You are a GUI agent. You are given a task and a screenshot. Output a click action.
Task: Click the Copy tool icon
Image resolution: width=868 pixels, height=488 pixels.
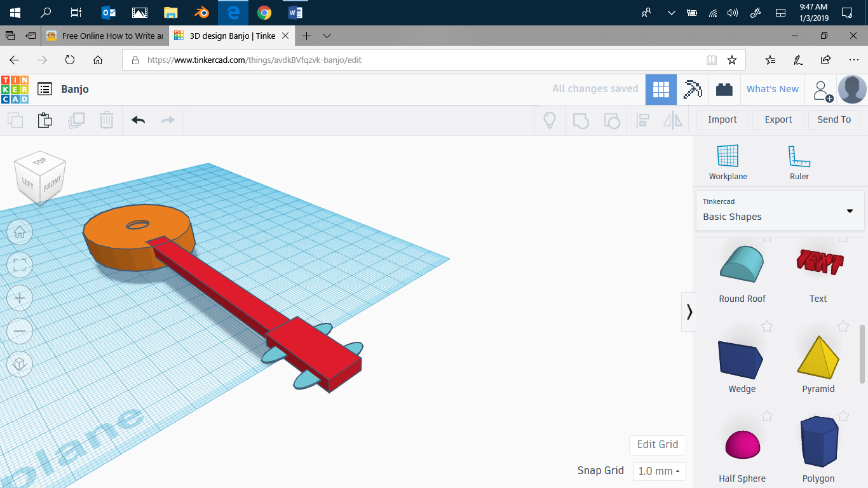coord(15,119)
